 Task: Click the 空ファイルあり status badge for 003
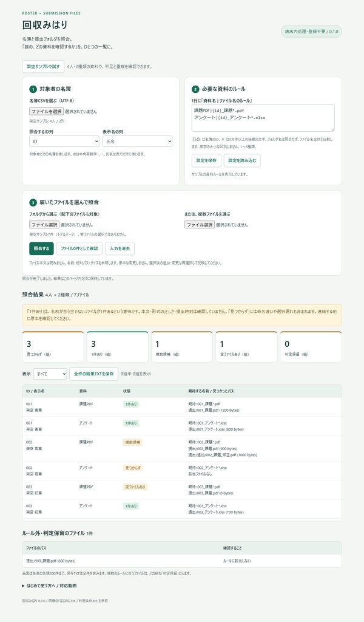[135, 487]
